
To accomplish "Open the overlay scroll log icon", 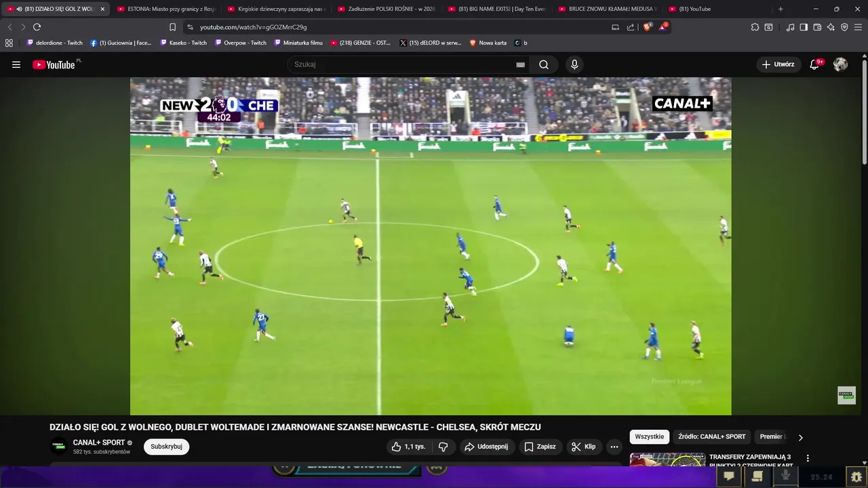I will coord(757,476).
